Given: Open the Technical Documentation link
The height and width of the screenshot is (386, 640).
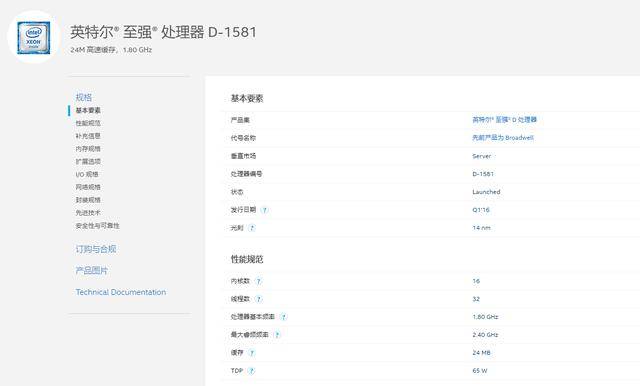Looking at the screenshot, I should click(121, 292).
